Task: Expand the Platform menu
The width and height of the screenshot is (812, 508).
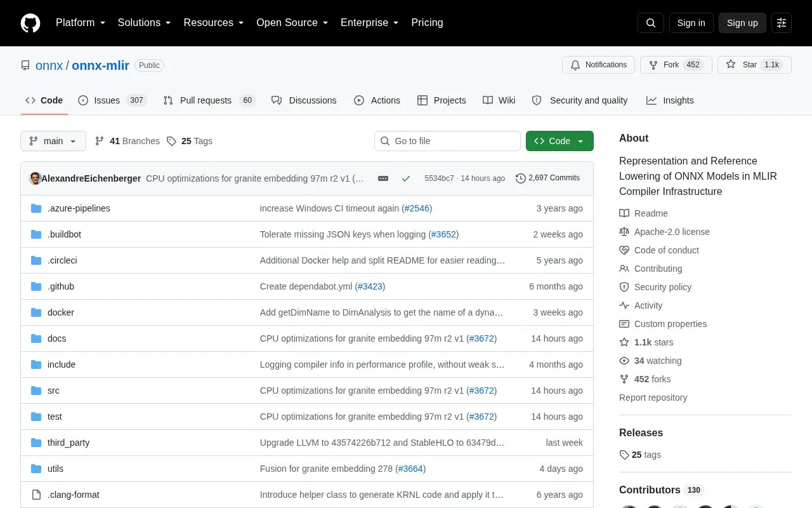Action: (x=80, y=23)
